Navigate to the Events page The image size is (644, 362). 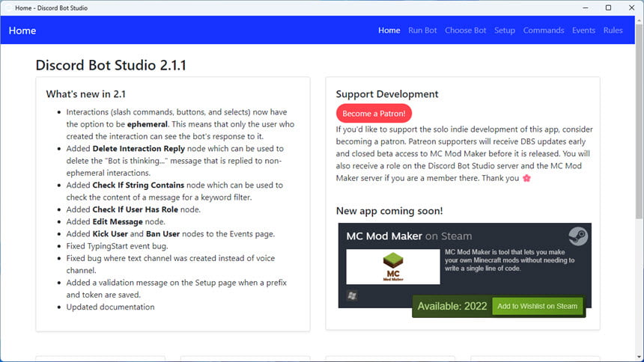[583, 31]
